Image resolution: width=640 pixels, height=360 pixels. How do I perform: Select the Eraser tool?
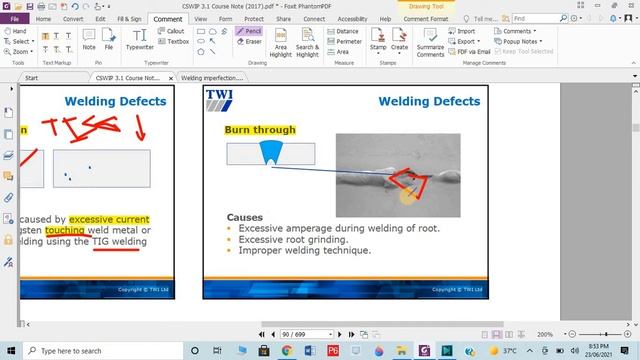click(249, 42)
